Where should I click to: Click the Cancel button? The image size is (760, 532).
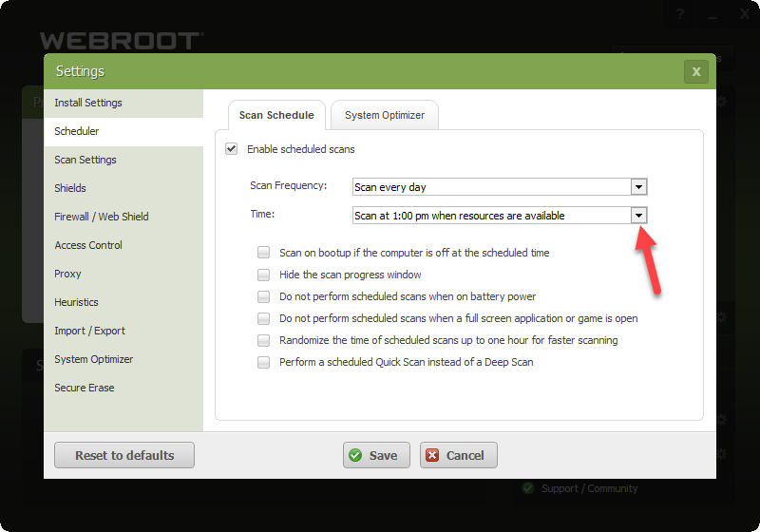coord(459,455)
